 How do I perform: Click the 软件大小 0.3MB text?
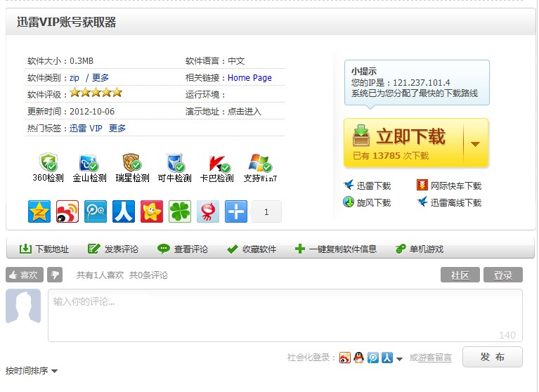pos(60,61)
